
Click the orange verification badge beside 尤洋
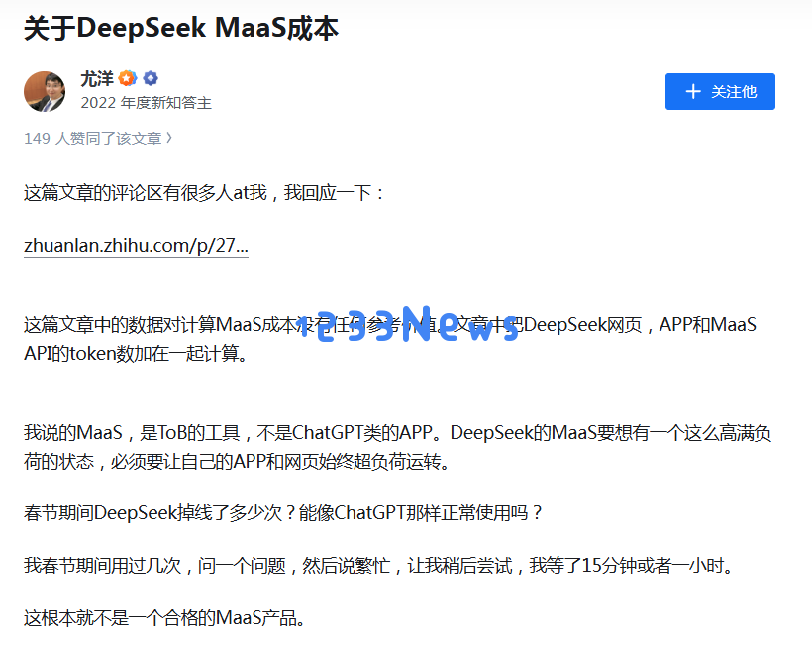click(x=128, y=78)
